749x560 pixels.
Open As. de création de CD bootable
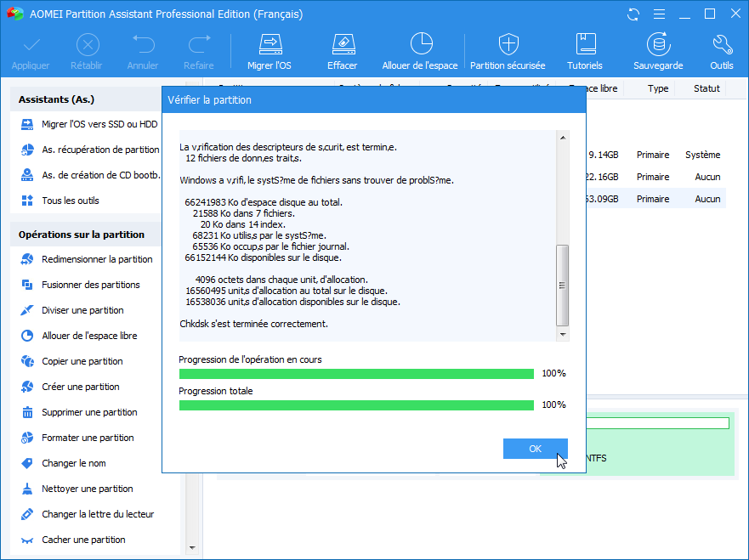pyautogui.click(x=89, y=175)
